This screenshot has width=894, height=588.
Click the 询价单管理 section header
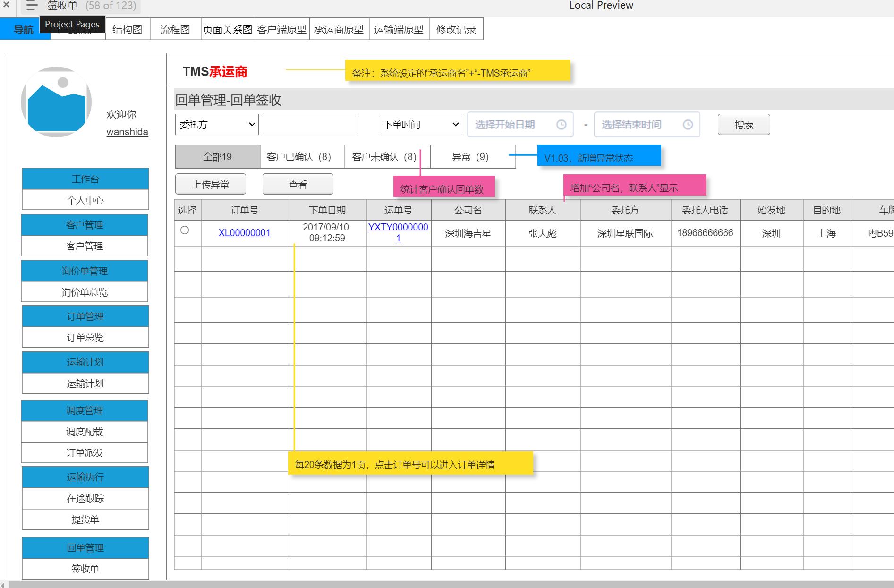click(85, 271)
